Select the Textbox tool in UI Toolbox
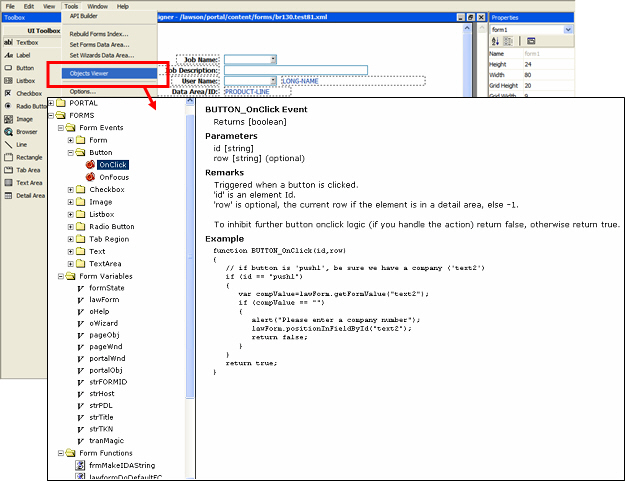Screen dimensions: 626x483 pyautogui.click(x=22, y=42)
